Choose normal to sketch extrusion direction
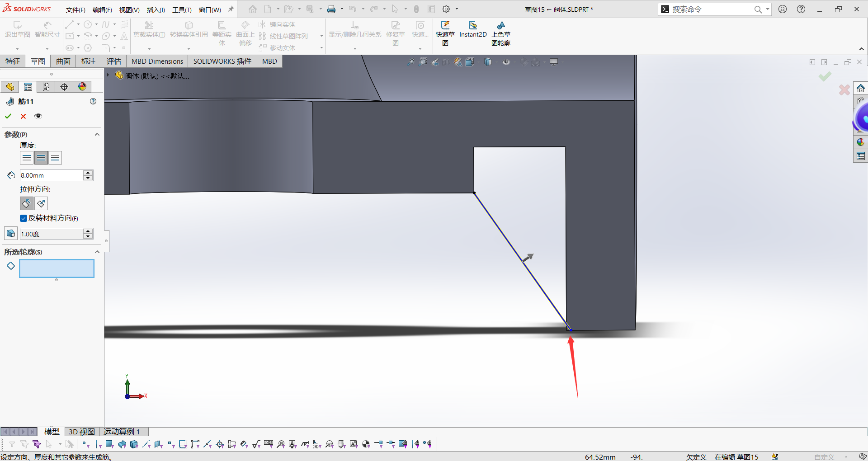868x461 pixels. tap(41, 203)
